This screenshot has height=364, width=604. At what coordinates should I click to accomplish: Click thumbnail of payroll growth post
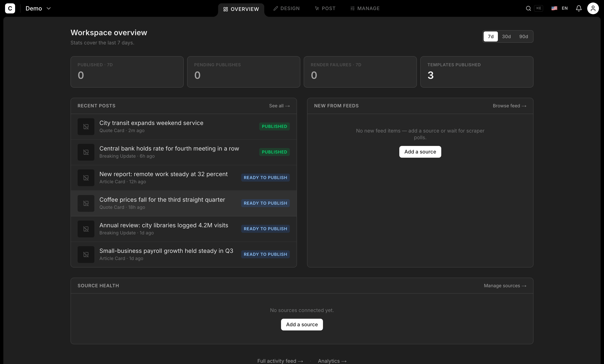86,254
